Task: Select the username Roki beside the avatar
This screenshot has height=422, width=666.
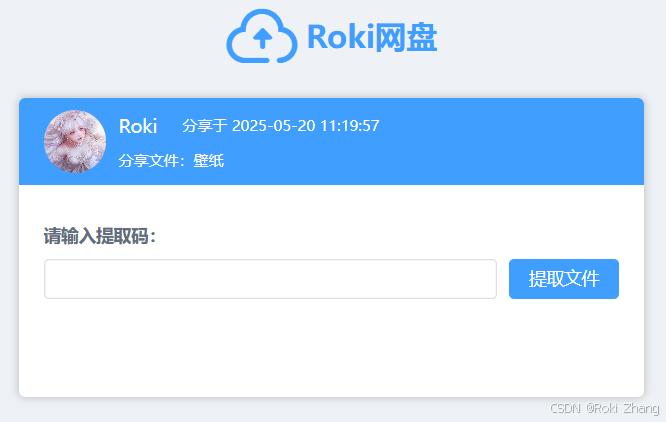Action: (138, 126)
